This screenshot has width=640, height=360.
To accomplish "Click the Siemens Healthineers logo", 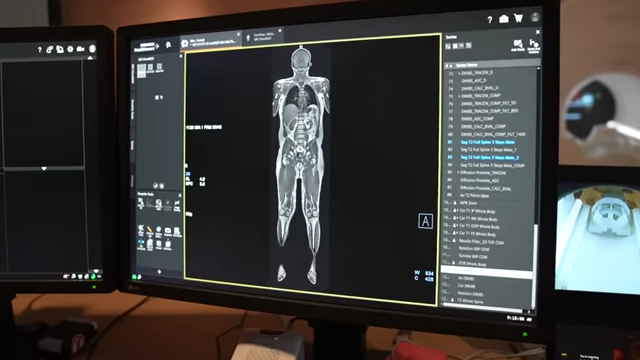I will tap(147, 47).
